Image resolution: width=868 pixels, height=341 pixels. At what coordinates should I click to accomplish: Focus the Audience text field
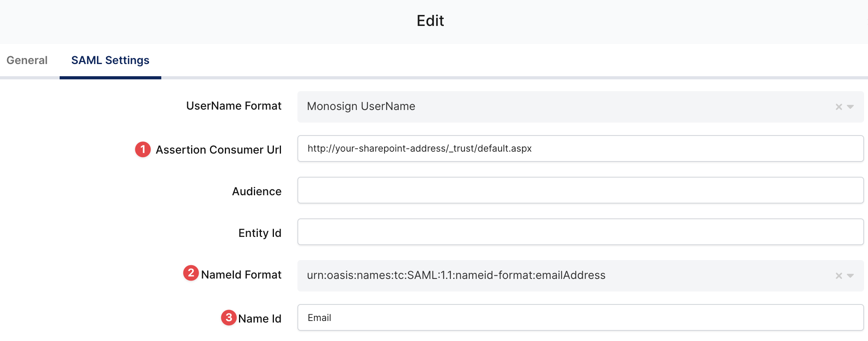(580, 190)
